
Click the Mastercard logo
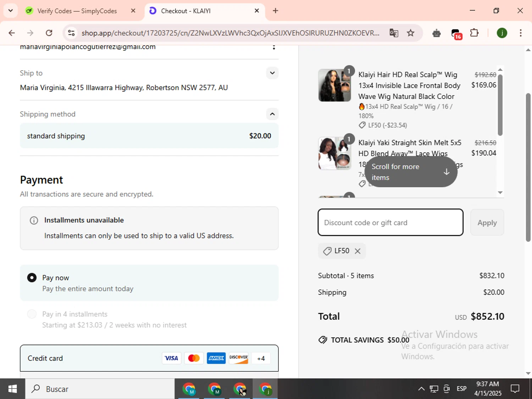pyautogui.click(x=194, y=358)
